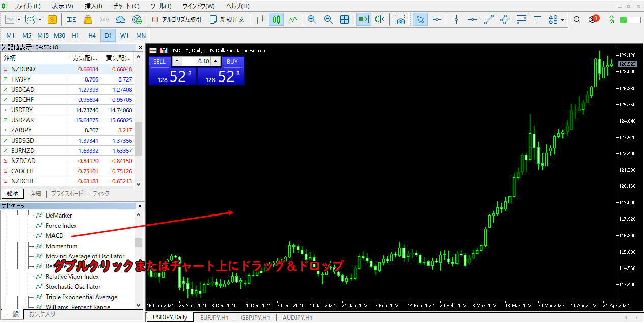Open the search magnifier icon
The height and width of the screenshot is (323, 644).
click(x=577, y=19)
